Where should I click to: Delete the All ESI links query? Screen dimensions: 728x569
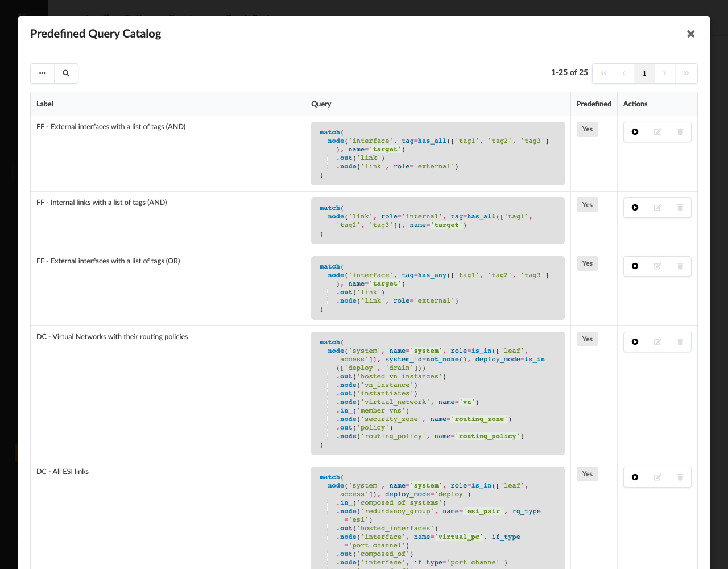[680, 477]
